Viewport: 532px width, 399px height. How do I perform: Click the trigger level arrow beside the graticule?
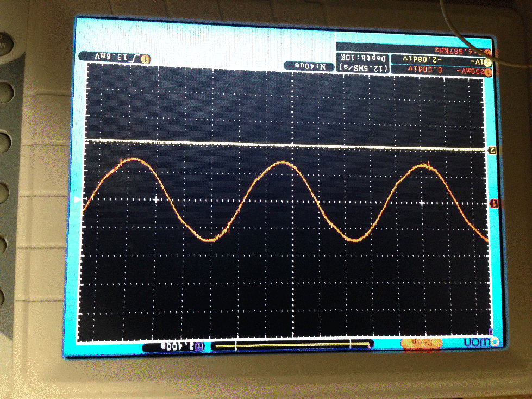[x=78, y=200]
